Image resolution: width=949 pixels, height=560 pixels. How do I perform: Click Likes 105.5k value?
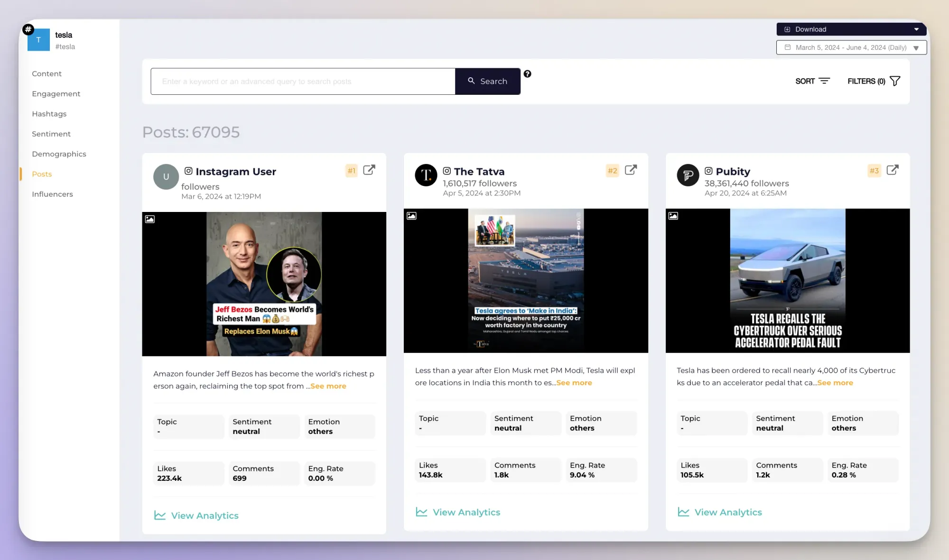tap(692, 475)
